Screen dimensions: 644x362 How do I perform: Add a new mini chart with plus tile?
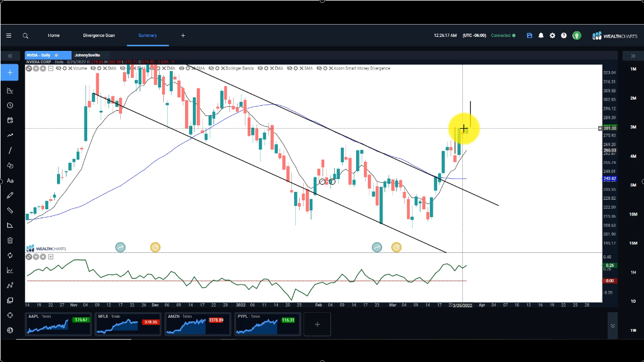click(317, 324)
